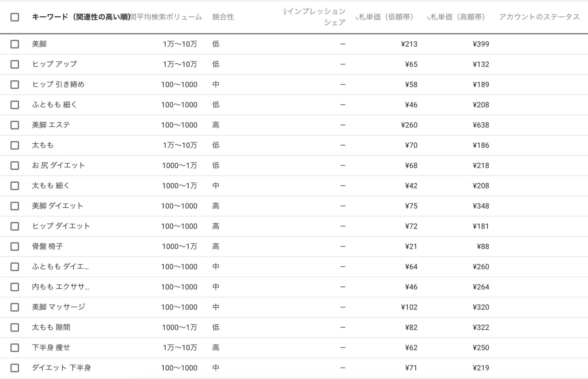
Task: Click search volume cell for お 尻 ダイエット
Action: [180, 166]
